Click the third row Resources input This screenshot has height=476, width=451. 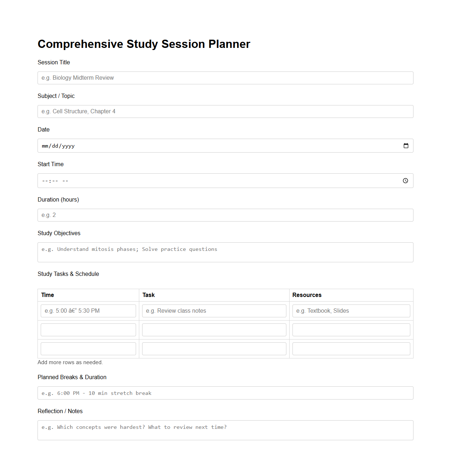point(351,348)
